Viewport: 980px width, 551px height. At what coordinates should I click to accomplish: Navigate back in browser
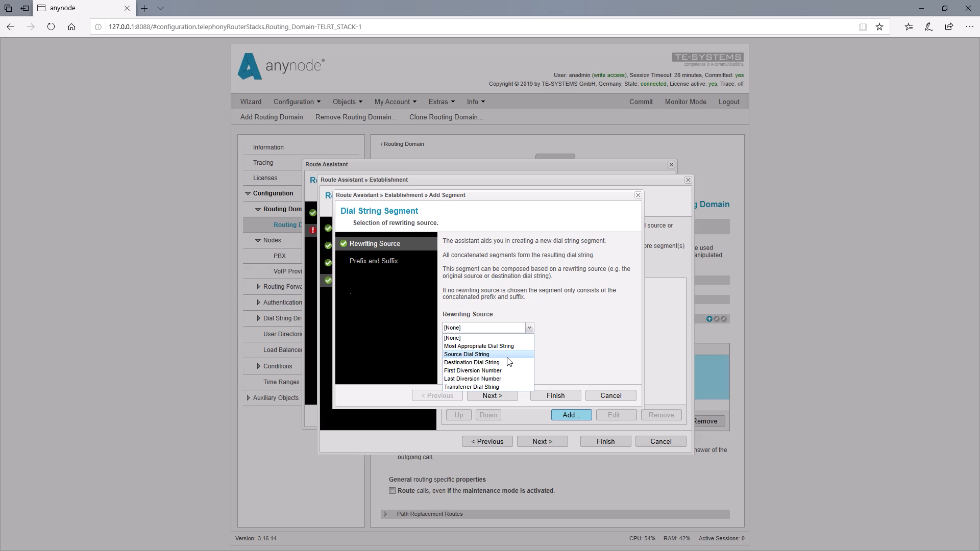tap(11, 27)
